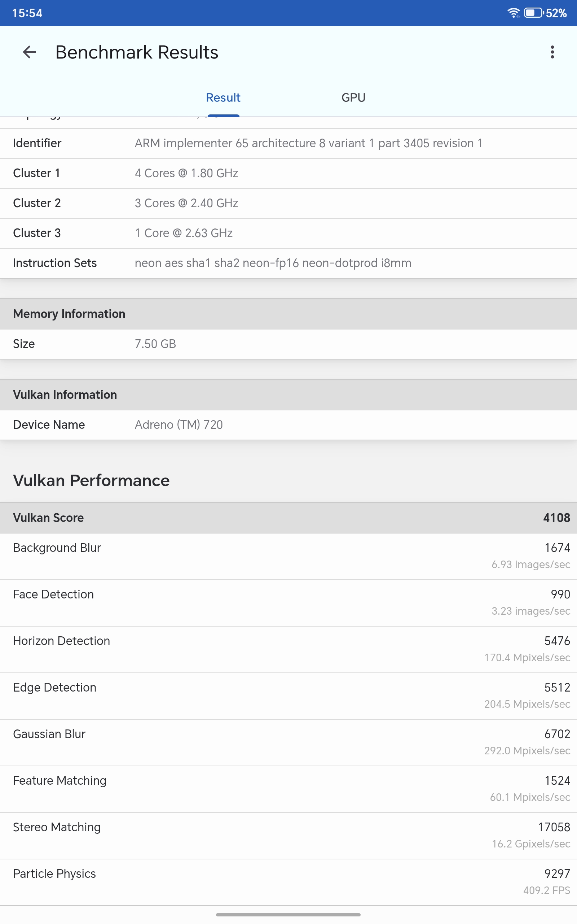Tap the memory Size row
Screen dimensions: 577x924
click(x=288, y=344)
